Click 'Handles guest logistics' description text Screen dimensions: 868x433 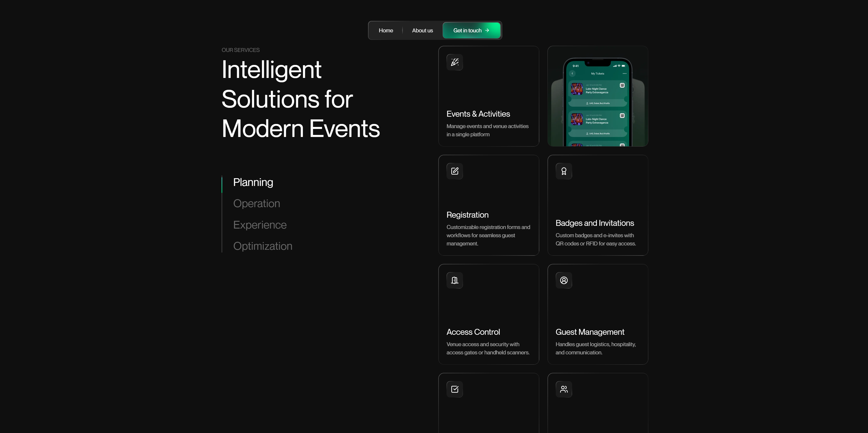596,348
